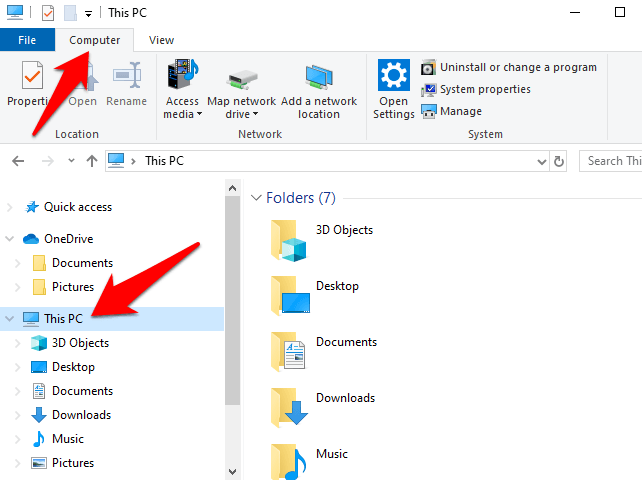
Task: Collapse the This PC node
Action: click(10, 318)
